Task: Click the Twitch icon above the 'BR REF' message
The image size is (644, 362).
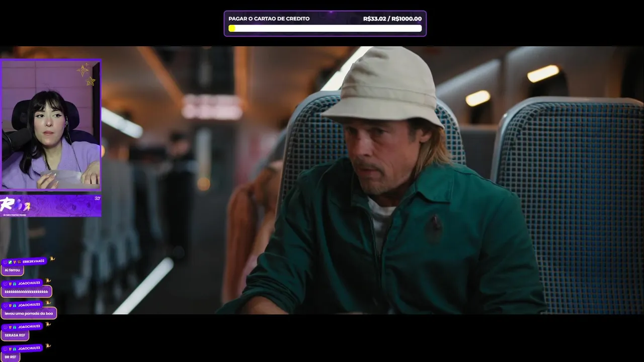Action: [6, 348]
